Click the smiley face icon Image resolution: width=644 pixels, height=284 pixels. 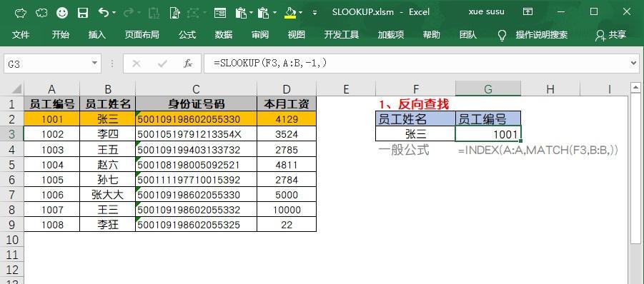click(x=62, y=13)
